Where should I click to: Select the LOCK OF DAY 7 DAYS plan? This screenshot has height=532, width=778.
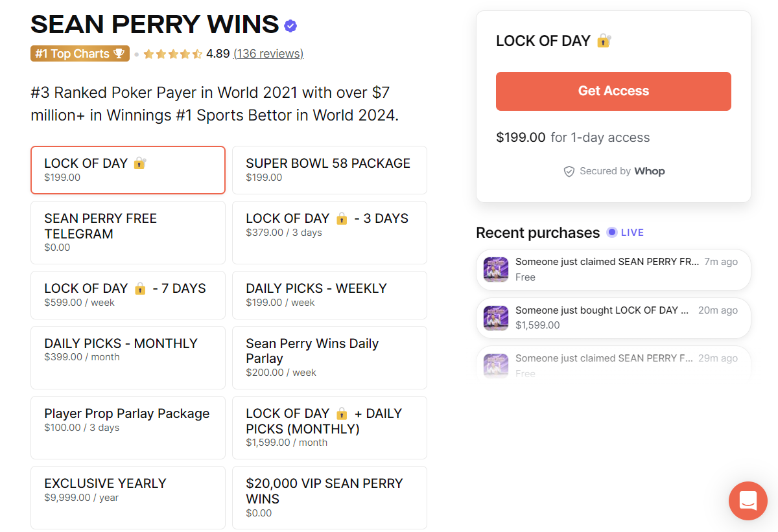pos(128,295)
